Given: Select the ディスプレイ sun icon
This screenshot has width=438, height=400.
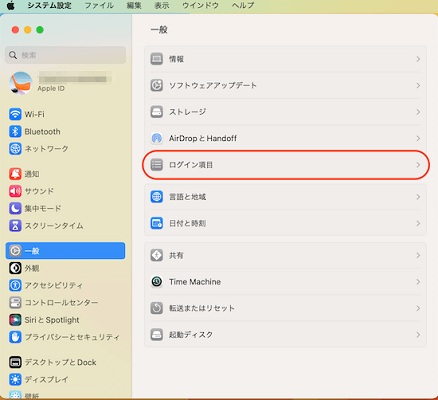Looking at the screenshot, I should (x=15, y=379).
